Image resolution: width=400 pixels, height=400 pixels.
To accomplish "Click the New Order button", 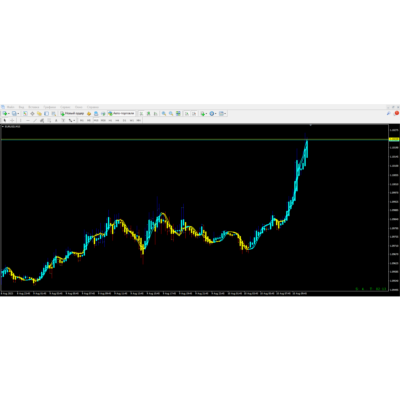I will (x=72, y=114).
